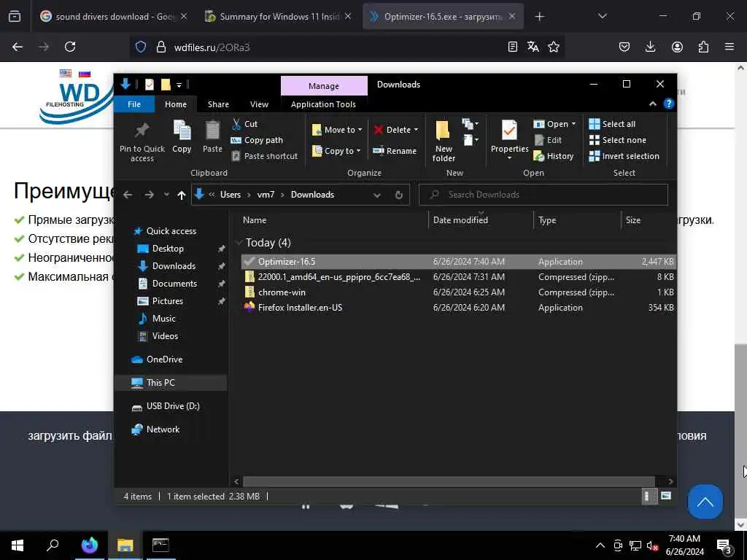Collapse the Explorer ribbon
This screenshot has height=560, width=747.
[x=653, y=104]
